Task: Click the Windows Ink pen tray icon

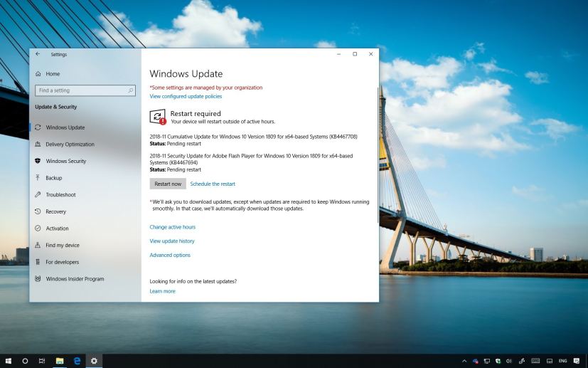Action: [522, 362]
